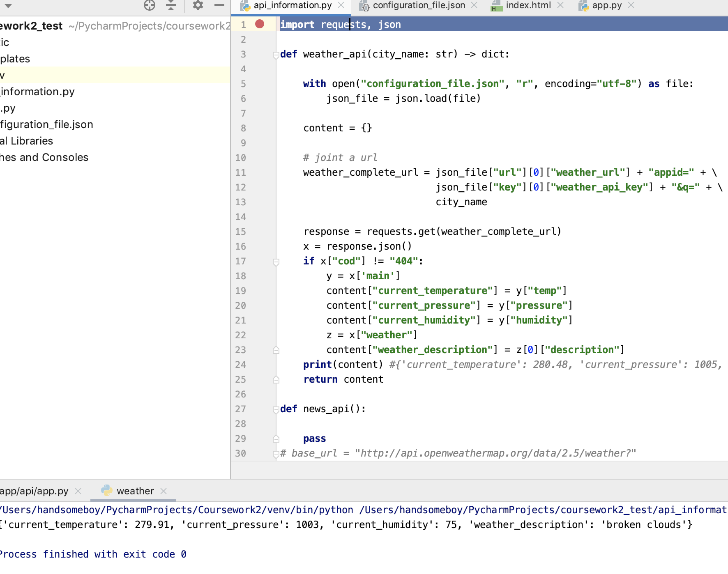Click line number 15 in the gutter
The height and width of the screenshot is (574, 728).
(240, 232)
